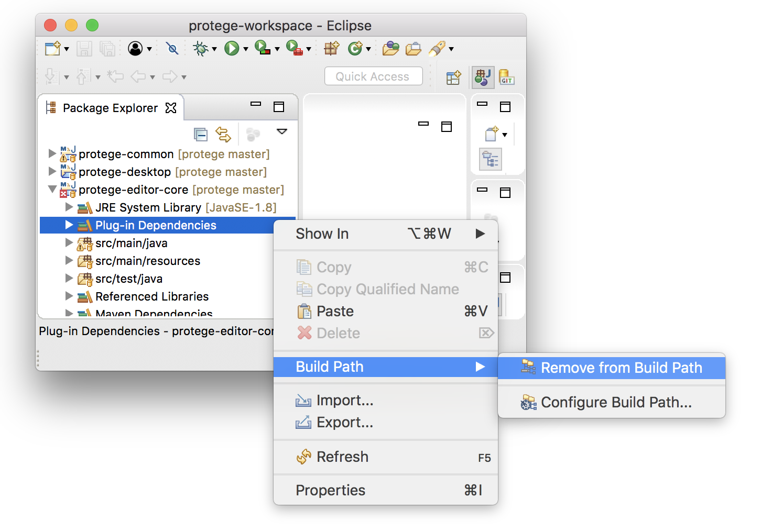Screen dimensions: 761x532
Task: Click the External Tools run icon
Action: click(x=295, y=48)
